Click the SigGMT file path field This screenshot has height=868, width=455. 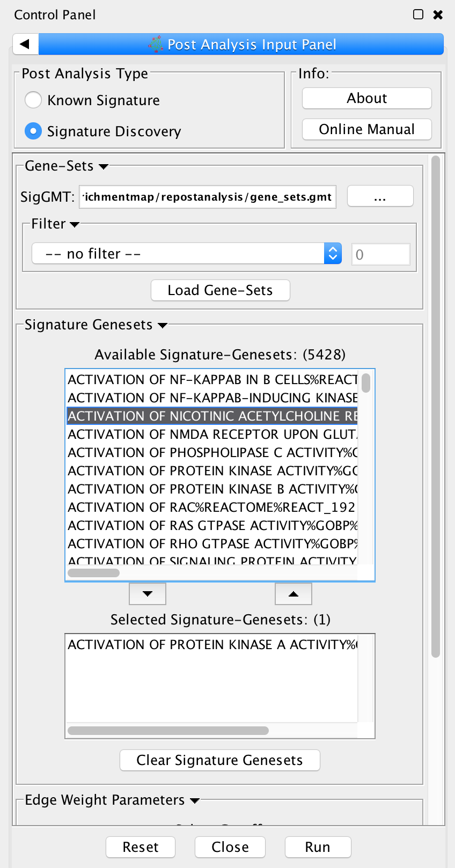[208, 197]
